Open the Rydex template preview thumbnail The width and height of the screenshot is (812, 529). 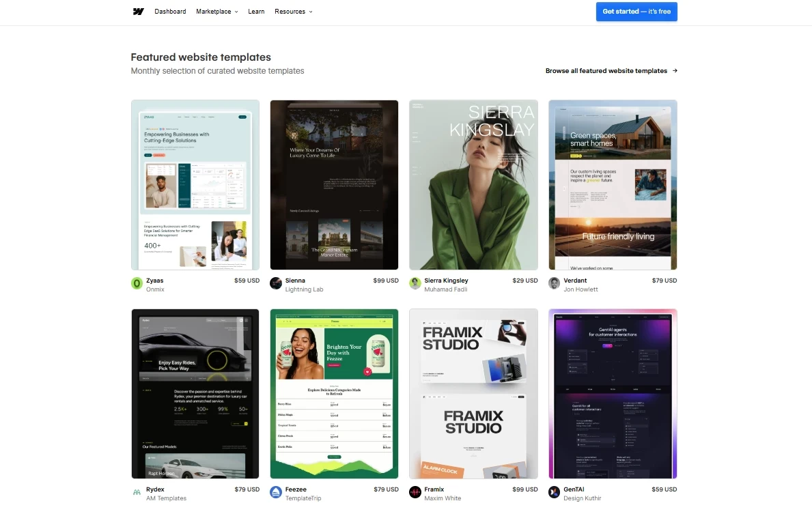pyautogui.click(x=195, y=394)
